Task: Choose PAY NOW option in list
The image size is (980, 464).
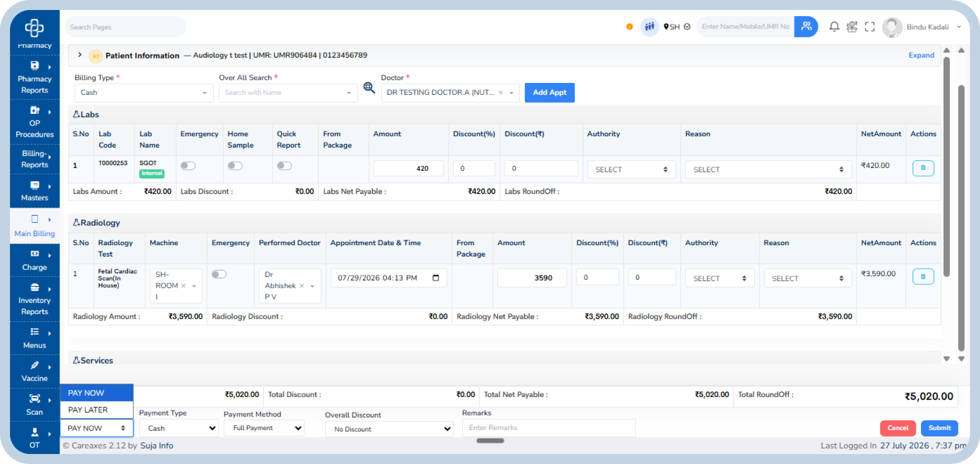Action: click(x=96, y=393)
